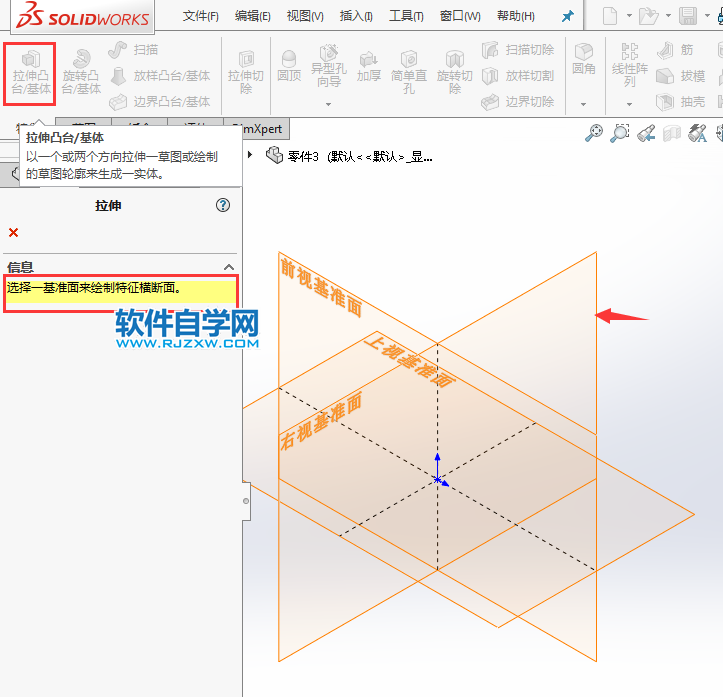The height and width of the screenshot is (697, 723).
Task: Open the 窗口(W) menu
Action: [460, 16]
